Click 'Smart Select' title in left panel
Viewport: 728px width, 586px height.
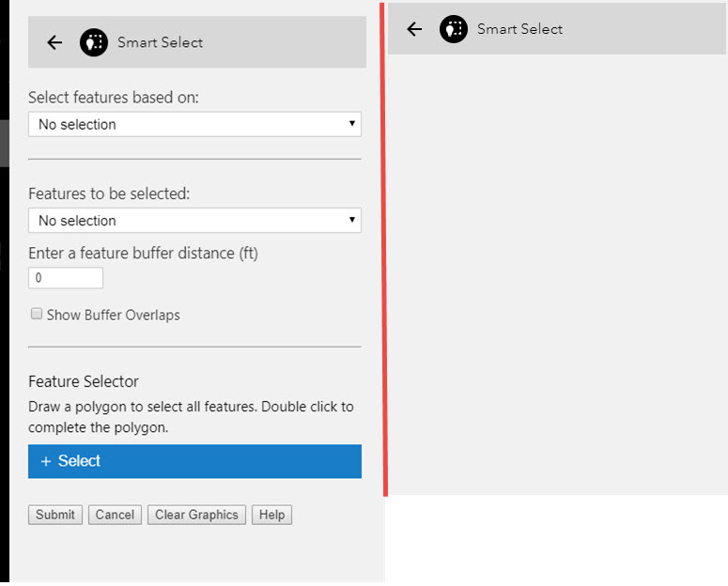161,42
